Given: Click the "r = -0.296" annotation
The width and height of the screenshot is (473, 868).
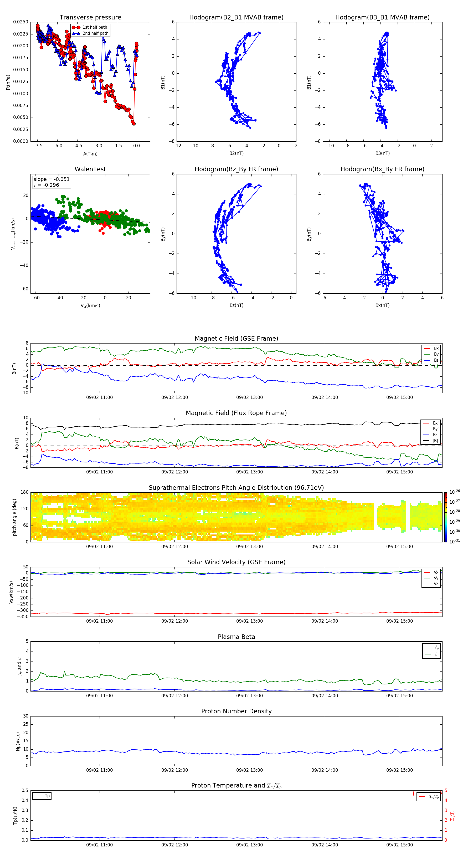Looking at the screenshot, I should [47, 185].
